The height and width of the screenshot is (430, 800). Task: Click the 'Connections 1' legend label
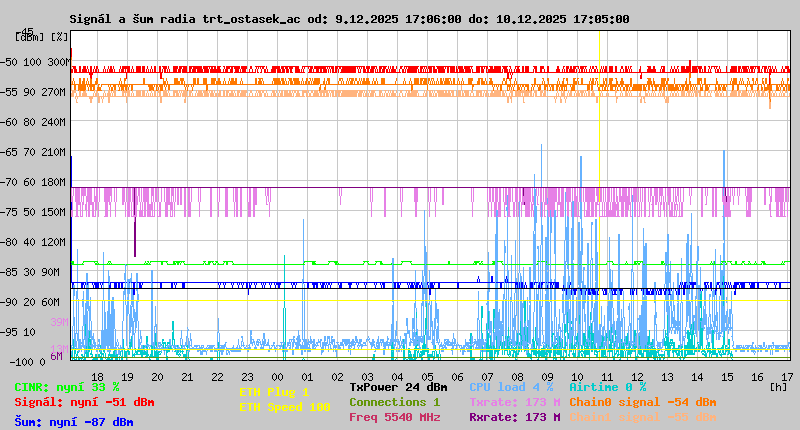pyautogui.click(x=394, y=402)
